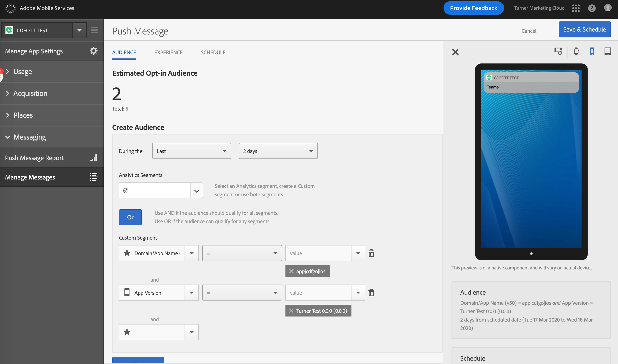The height and width of the screenshot is (364, 618).
Task: Select the phone preview device icon
Action: point(592,51)
